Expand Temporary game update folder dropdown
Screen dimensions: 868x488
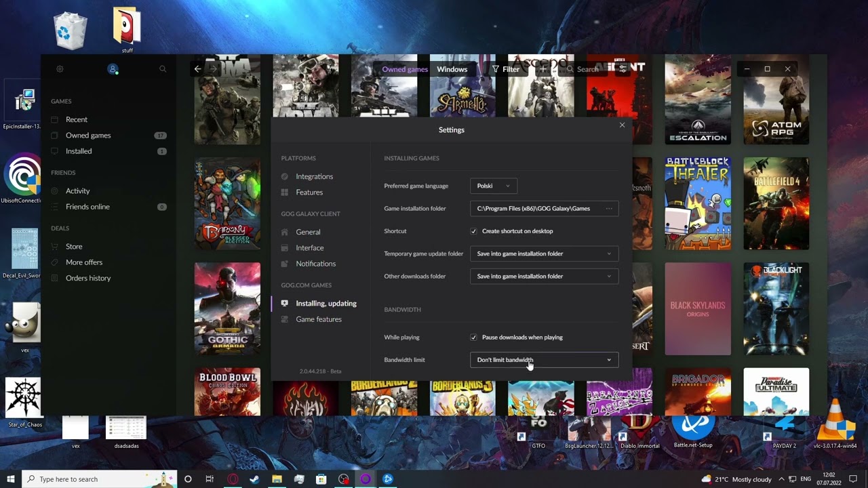(x=544, y=253)
